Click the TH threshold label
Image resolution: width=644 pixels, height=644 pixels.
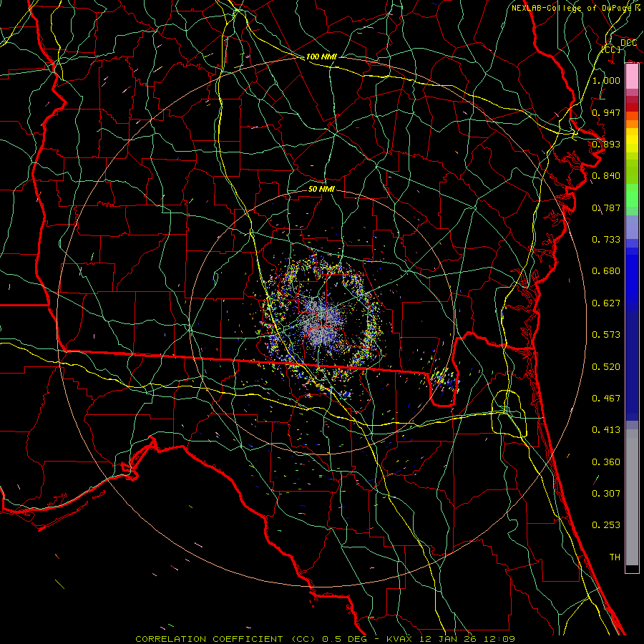coord(615,557)
